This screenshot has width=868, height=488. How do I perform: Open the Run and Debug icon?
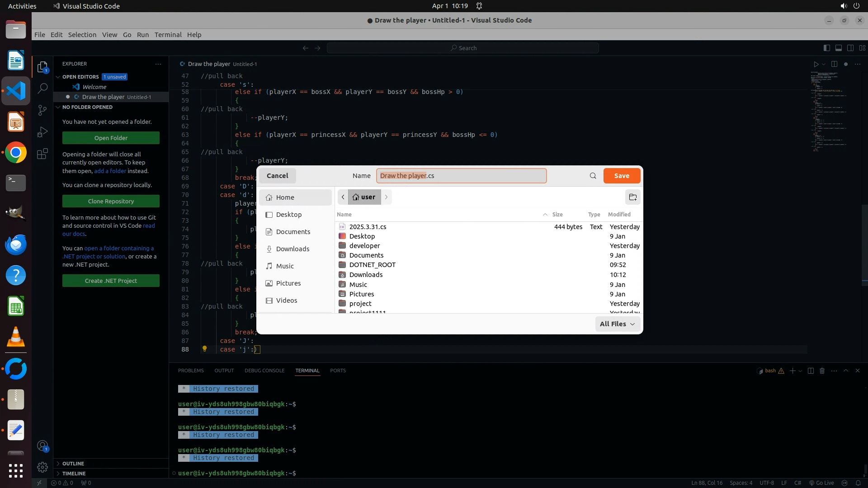(42, 132)
